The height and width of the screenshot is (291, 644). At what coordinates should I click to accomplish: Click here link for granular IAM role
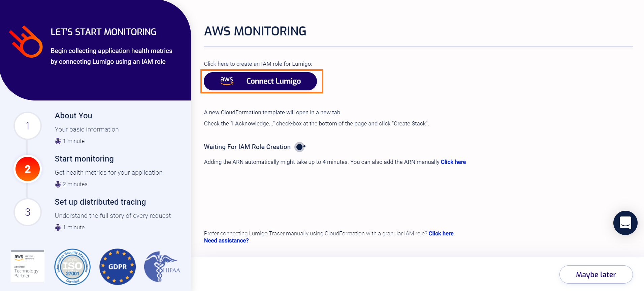click(441, 233)
